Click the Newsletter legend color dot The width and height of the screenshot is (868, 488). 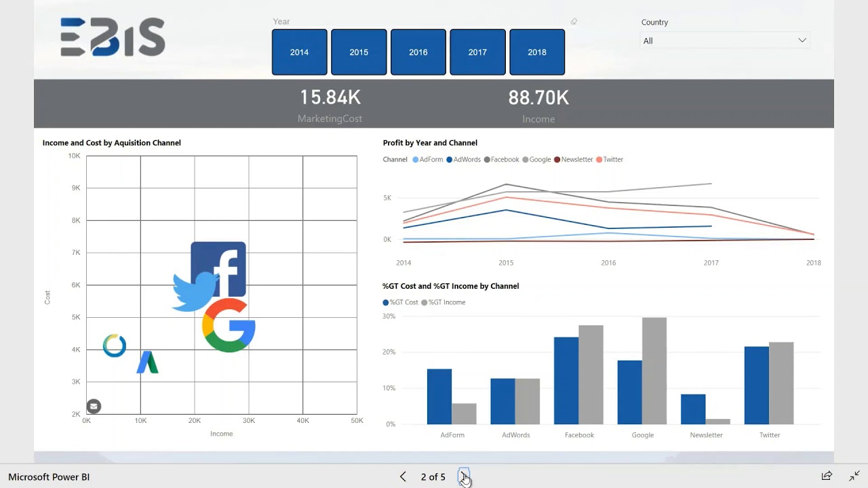coord(557,160)
